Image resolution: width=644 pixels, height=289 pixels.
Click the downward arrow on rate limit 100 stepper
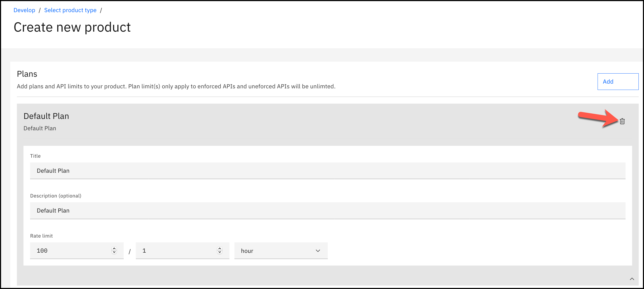114,252
